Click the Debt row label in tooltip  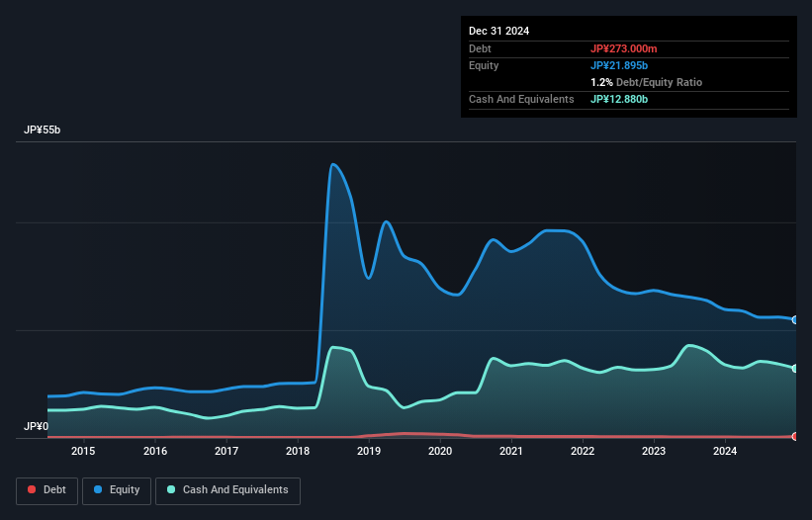(x=480, y=48)
